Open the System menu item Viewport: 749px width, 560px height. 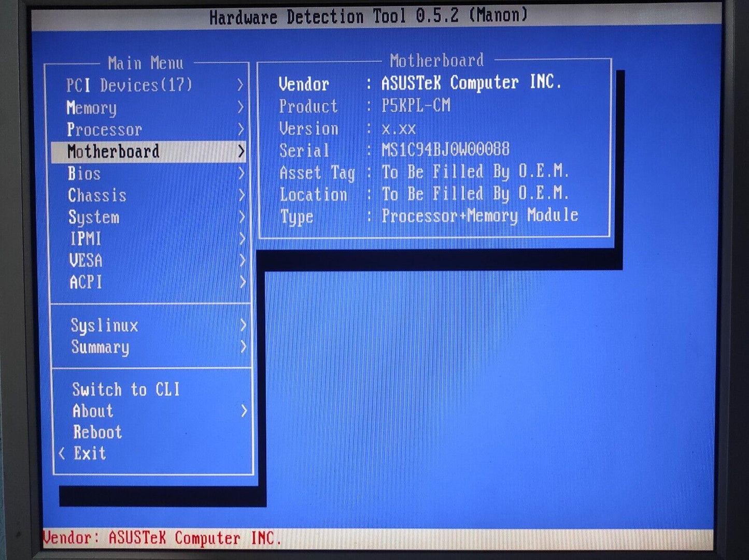(94, 217)
